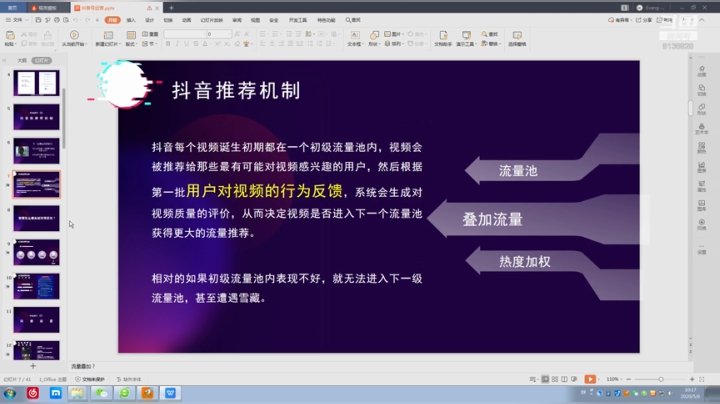Add a new slide with the plus below thumbnails
This screenshot has height=404, width=720.
coord(33,366)
